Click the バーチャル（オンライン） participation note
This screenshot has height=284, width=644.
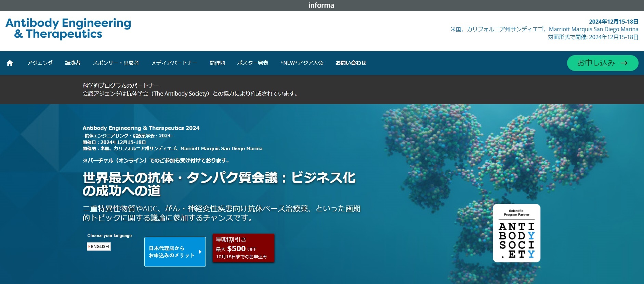[156, 160]
